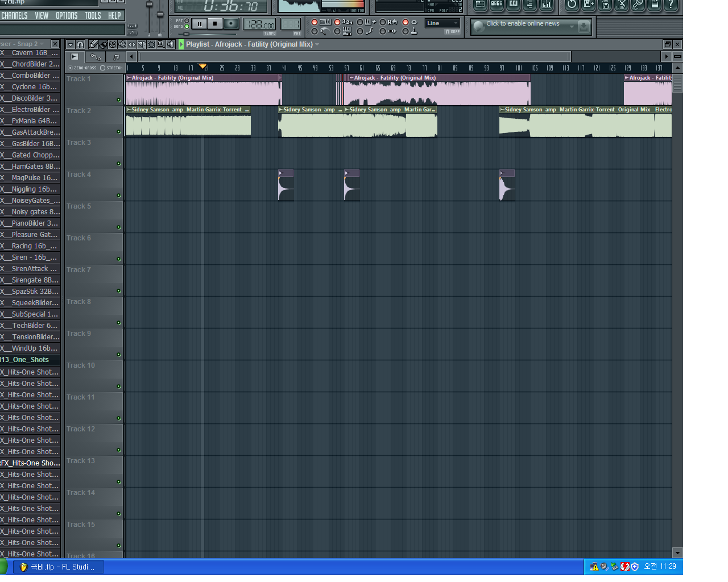
Task: Toggle the R loop recording button
Action: coord(383,22)
